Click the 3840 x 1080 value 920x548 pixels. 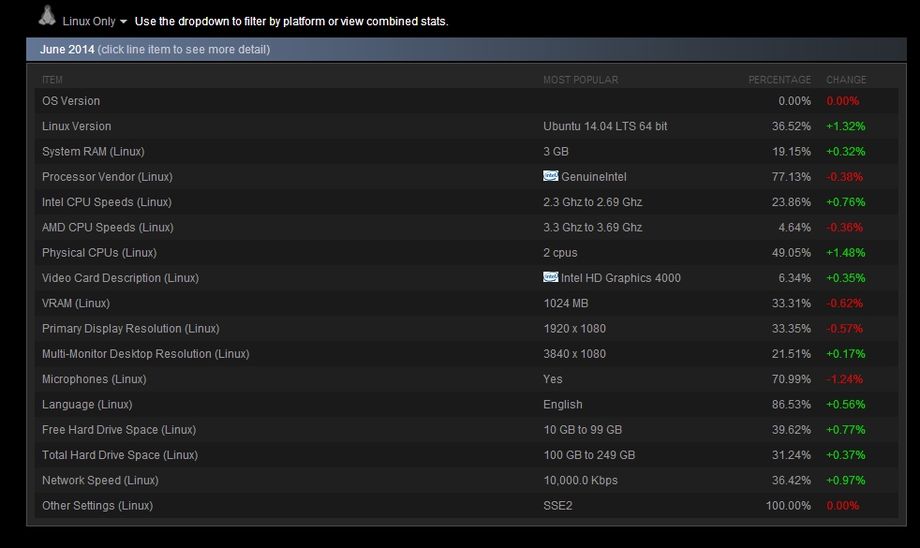coord(574,354)
